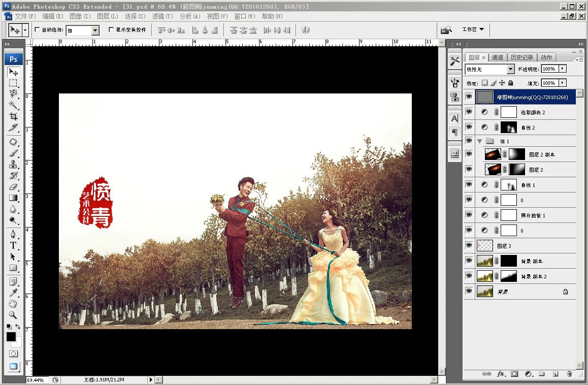
Task: Click the foreground color swatch
Action: tap(11, 337)
